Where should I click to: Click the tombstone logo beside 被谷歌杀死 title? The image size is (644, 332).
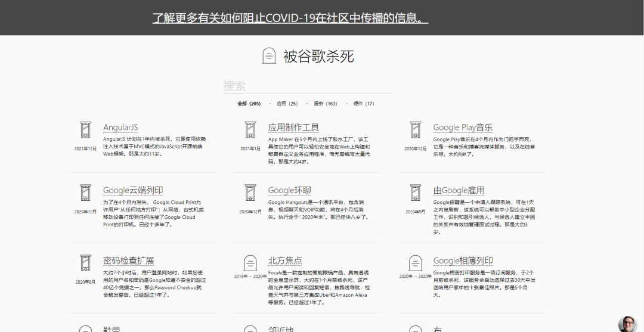[x=270, y=56]
